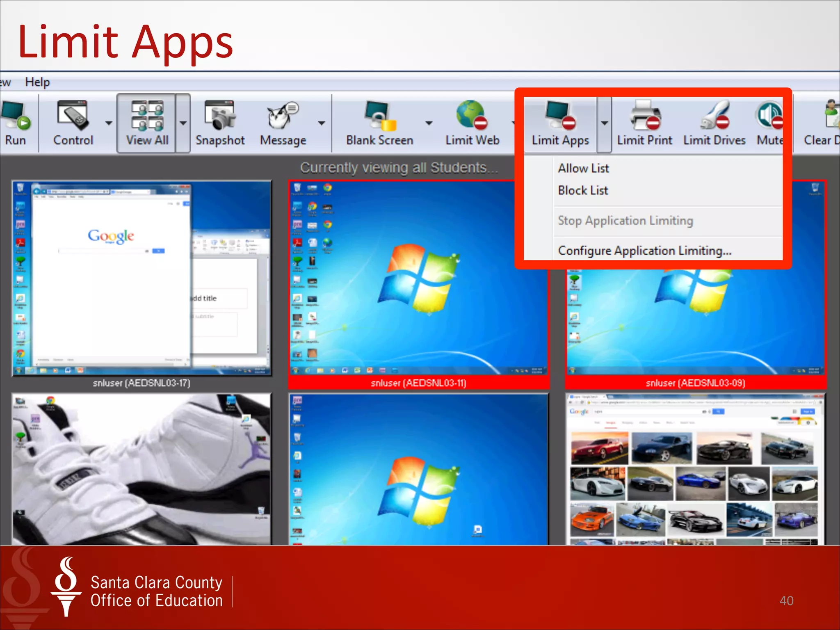Choose Allow List from the menu
This screenshot has width=840, height=630.
(x=583, y=168)
